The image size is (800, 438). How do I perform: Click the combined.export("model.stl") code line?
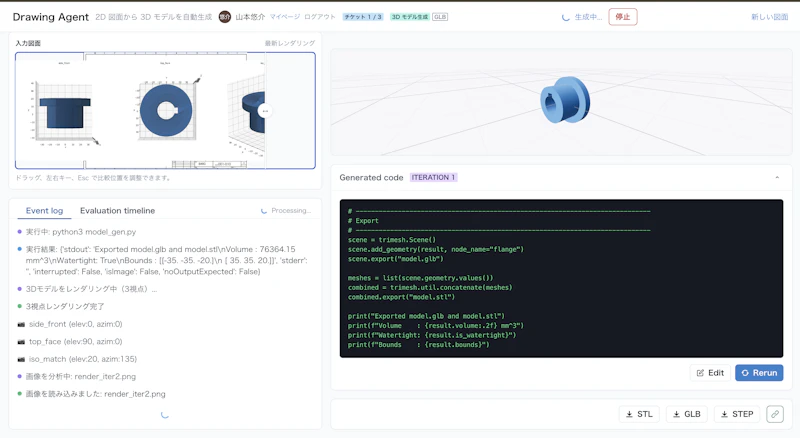tap(401, 297)
